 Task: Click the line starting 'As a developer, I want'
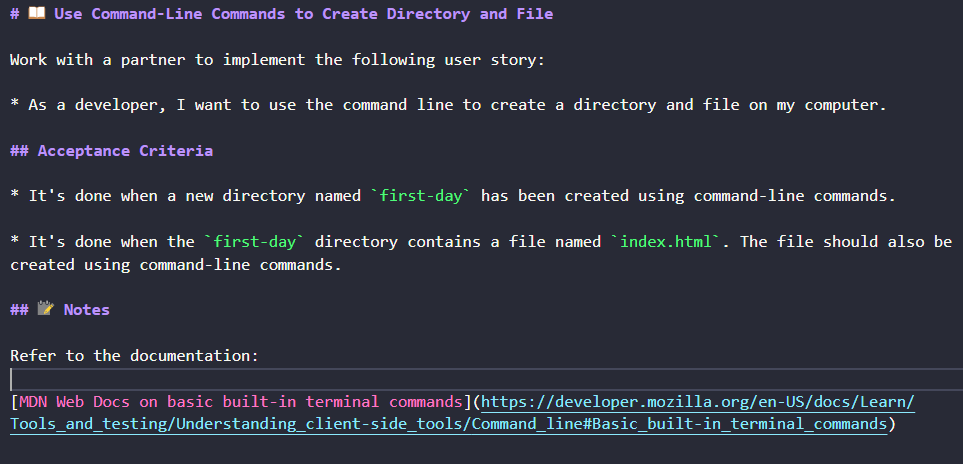point(448,105)
